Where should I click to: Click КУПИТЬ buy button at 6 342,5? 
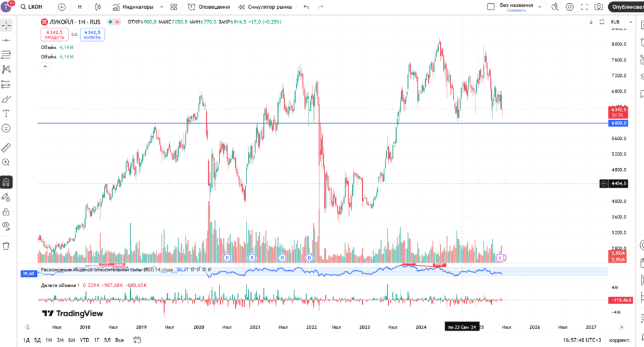(x=92, y=35)
